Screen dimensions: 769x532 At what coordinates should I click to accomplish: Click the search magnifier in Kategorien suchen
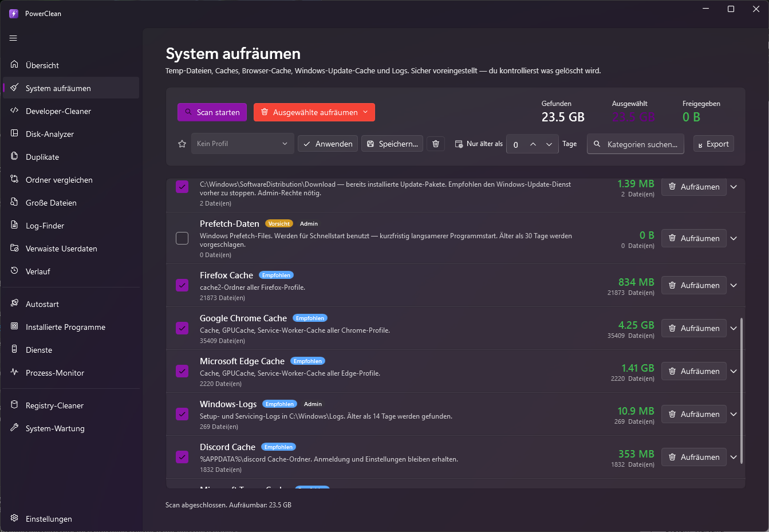point(597,144)
